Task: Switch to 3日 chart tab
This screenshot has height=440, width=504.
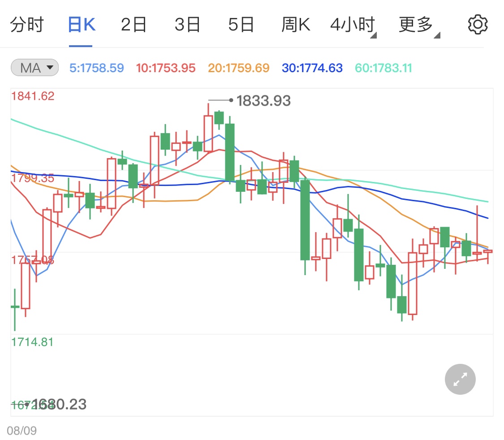Action: tap(187, 25)
